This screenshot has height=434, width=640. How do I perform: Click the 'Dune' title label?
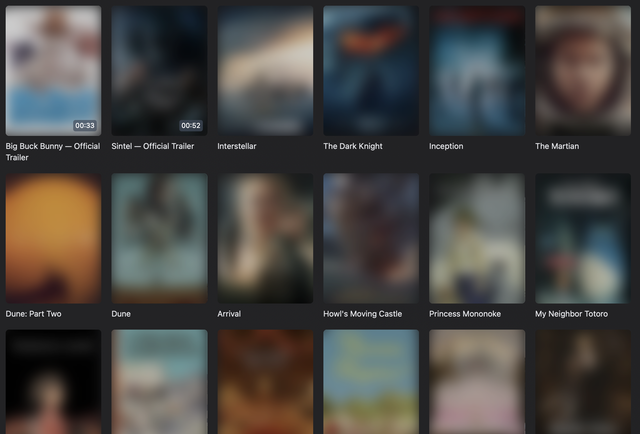[x=121, y=314]
